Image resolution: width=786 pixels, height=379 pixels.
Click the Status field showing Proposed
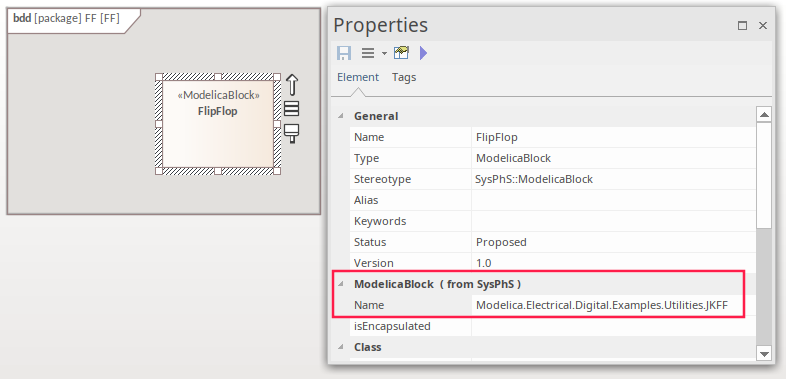(x=614, y=242)
